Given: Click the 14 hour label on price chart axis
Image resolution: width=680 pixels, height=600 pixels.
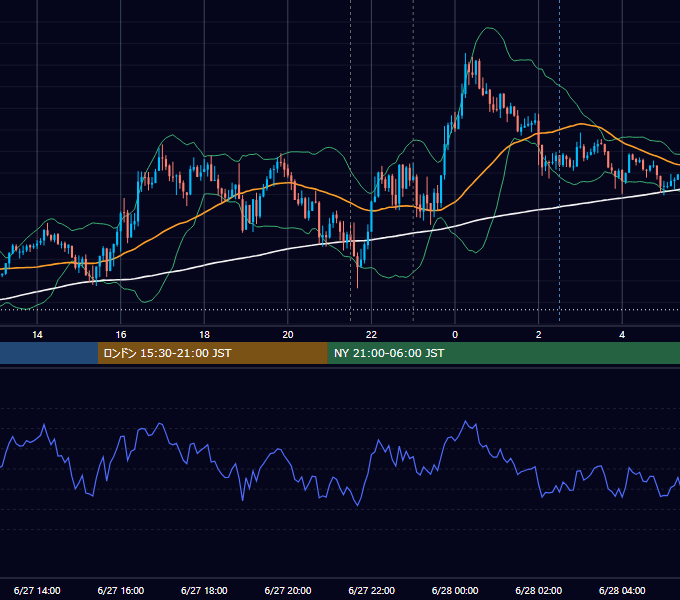Looking at the screenshot, I should coord(37,335).
